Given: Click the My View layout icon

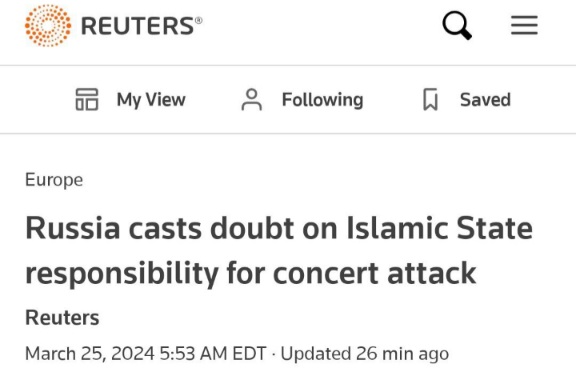Looking at the screenshot, I should (x=87, y=100).
